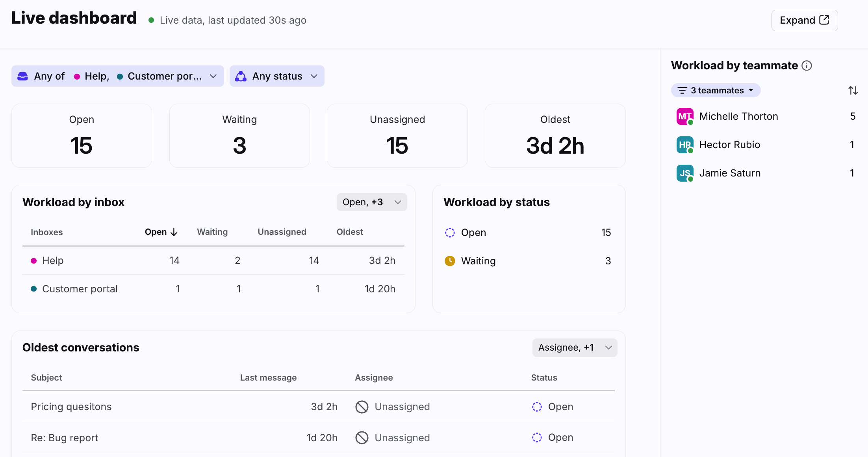Image resolution: width=868 pixels, height=457 pixels.
Task: Open the 'Re: Bug report' conversation
Action: click(x=65, y=438)
